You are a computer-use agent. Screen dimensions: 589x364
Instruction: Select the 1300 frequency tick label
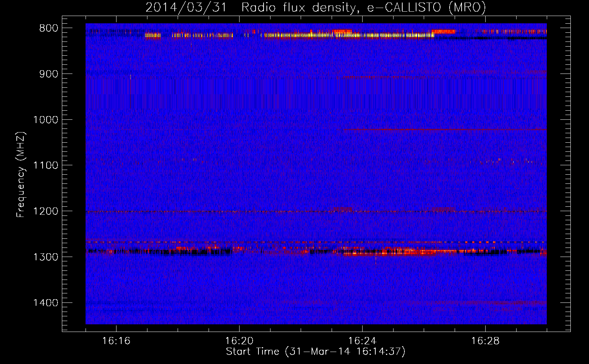(x=46, y=257)
